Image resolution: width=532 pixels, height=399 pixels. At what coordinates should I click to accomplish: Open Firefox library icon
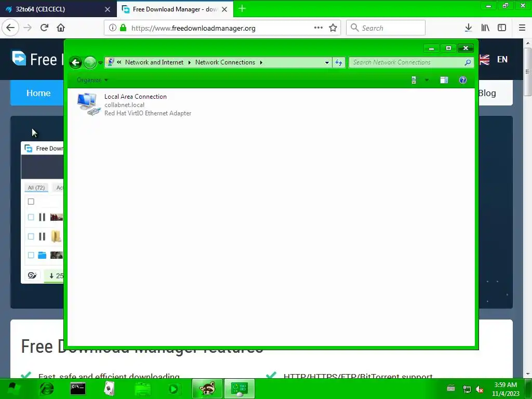coord(485,28)
